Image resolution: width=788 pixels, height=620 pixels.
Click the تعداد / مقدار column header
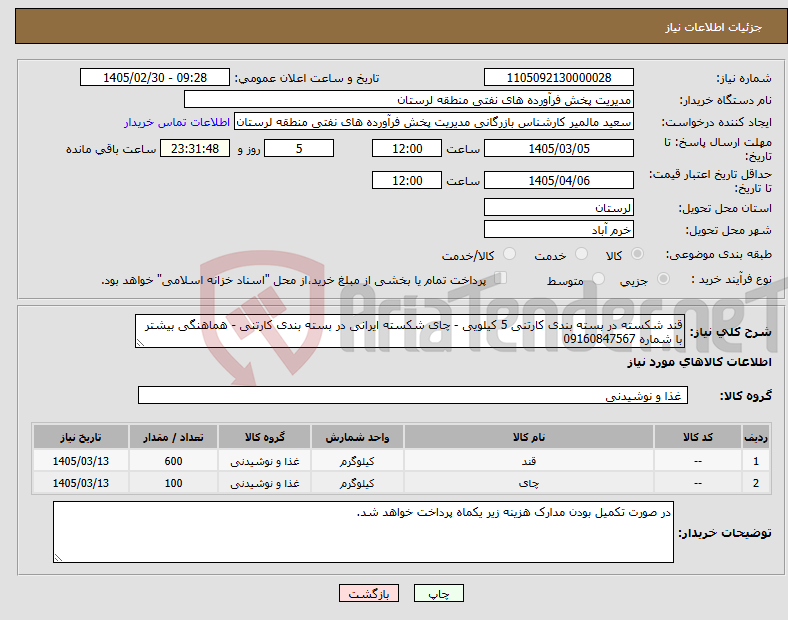(173, 437)
